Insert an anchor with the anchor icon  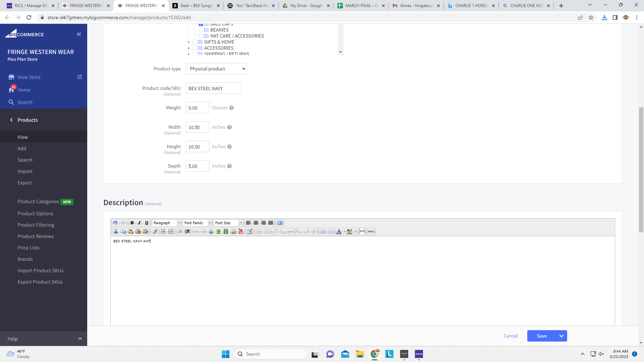click(211, 232)
